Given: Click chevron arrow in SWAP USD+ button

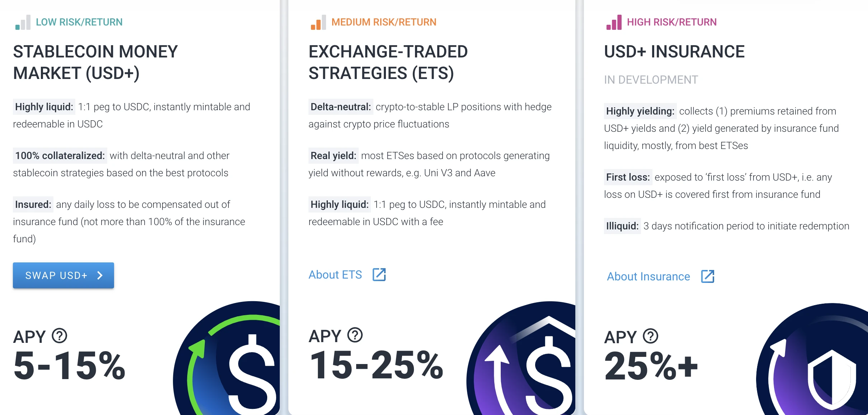Looking at the screenshot, I should pos(100,275).
